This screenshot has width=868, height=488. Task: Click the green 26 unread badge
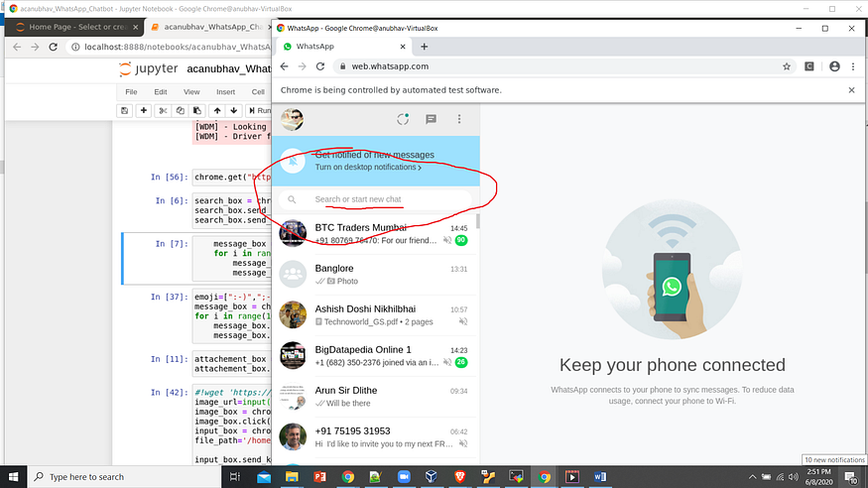click(x=460, y=362)
